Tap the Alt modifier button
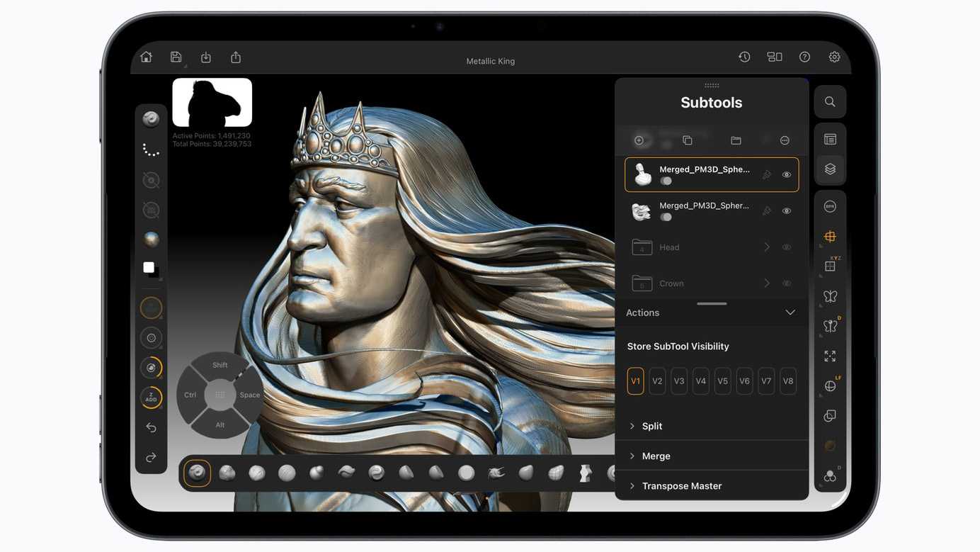Image resolution: width=980 pixels, height=552 pixels. [x=220, y=424]
